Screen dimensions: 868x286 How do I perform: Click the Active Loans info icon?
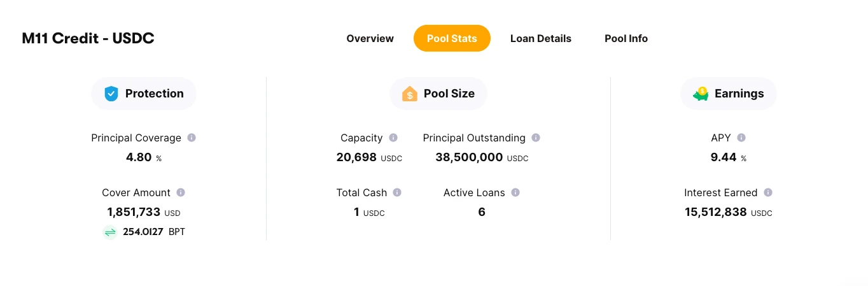click(x=515, y=192)
